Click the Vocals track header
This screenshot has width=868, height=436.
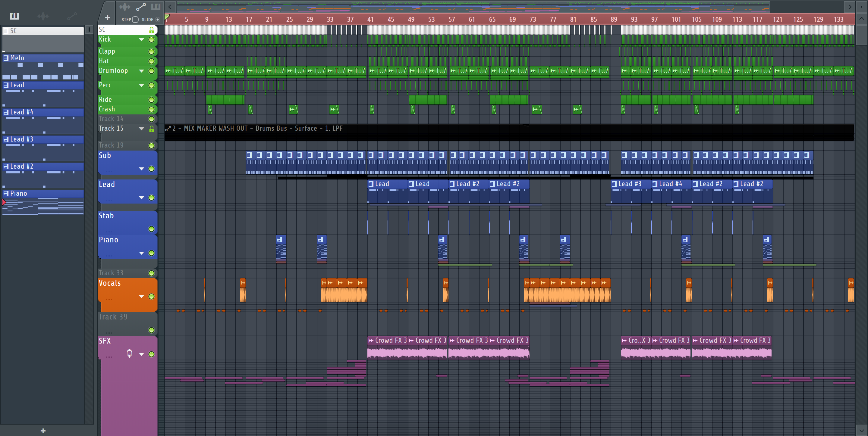coord(128,294)
